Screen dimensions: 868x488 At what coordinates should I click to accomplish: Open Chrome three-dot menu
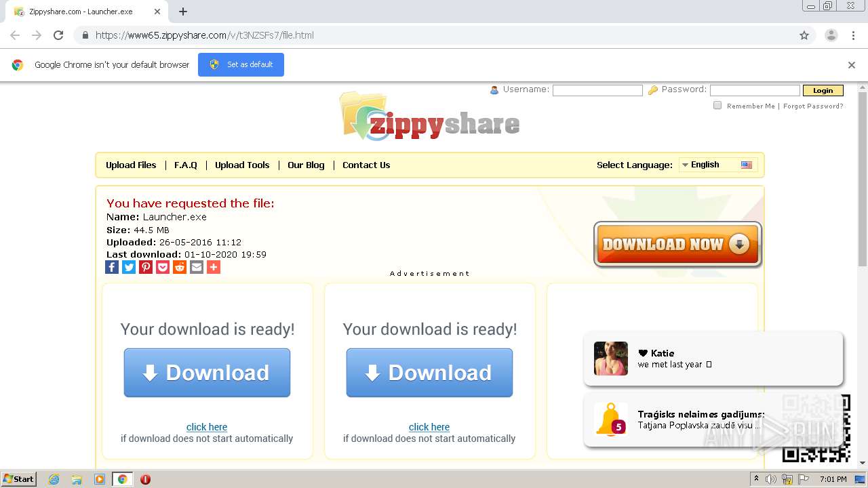pos(853,35)
